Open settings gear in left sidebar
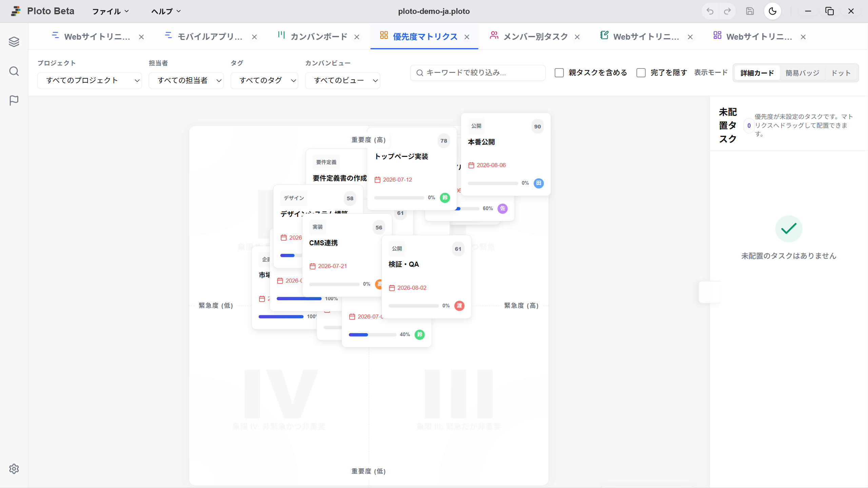The width and height of the screenshot is (868, 488). point(14,469)
